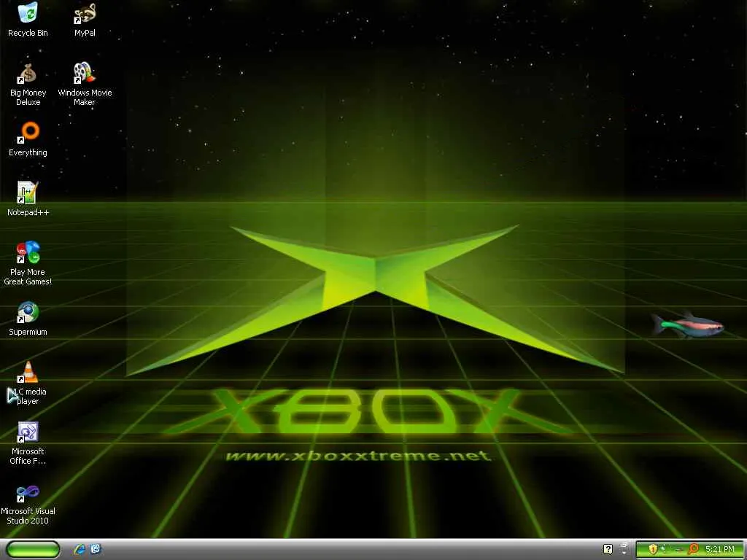Click the second Quick Launch icon
747x560 pixels.
click(x=96, y=549)
